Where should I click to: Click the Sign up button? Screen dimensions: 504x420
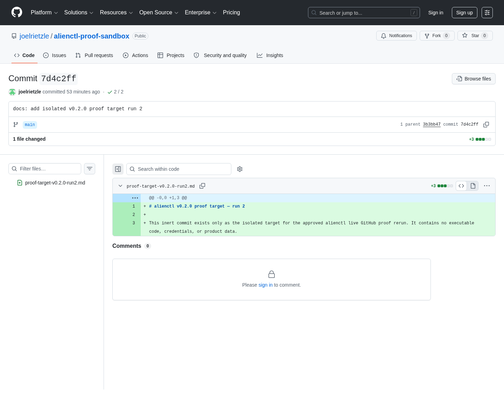tap(464, 13)
